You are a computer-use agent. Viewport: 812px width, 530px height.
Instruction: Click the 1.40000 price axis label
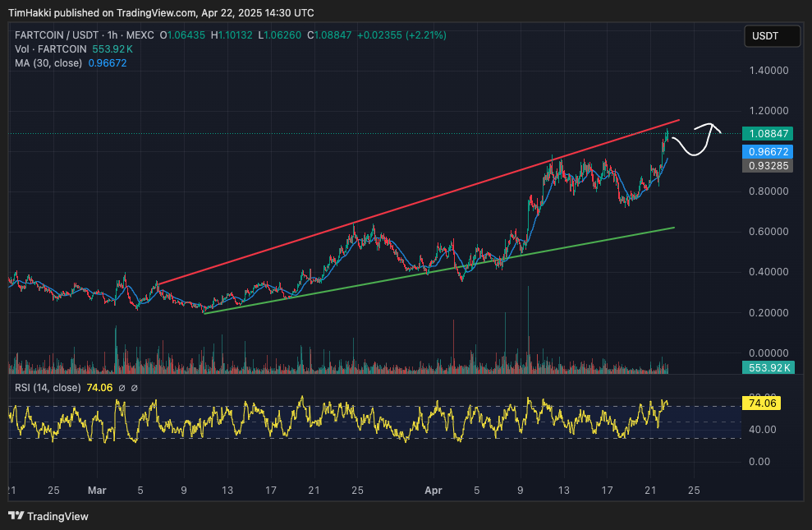click(771, 71)
